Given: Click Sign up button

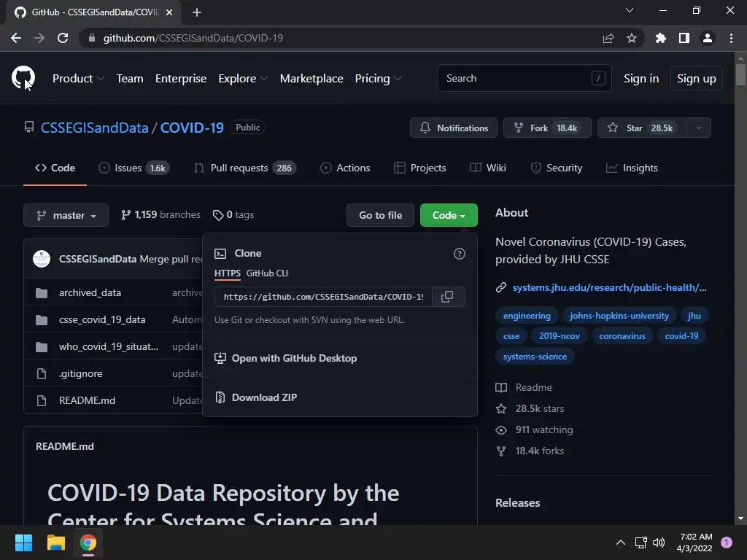Looking at the screenshot, I should coord(697,78).
